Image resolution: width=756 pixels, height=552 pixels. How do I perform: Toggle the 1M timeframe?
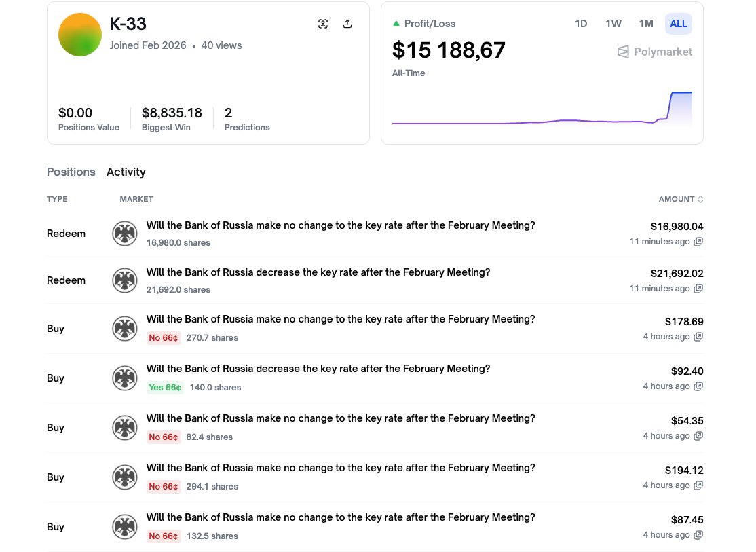click(645, 23)
